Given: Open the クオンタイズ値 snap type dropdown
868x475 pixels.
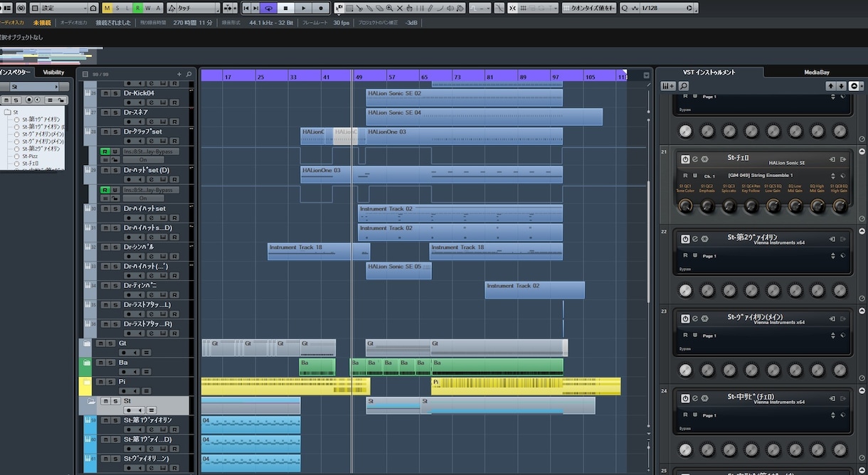Looking at the screenshot, I should tap(589, 8).
